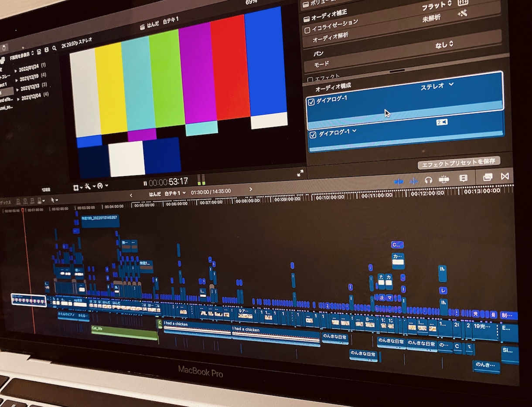532x407 pixels.
Task: Click the viewer fullscreen arrows icon
Action: tap(300, 173)
